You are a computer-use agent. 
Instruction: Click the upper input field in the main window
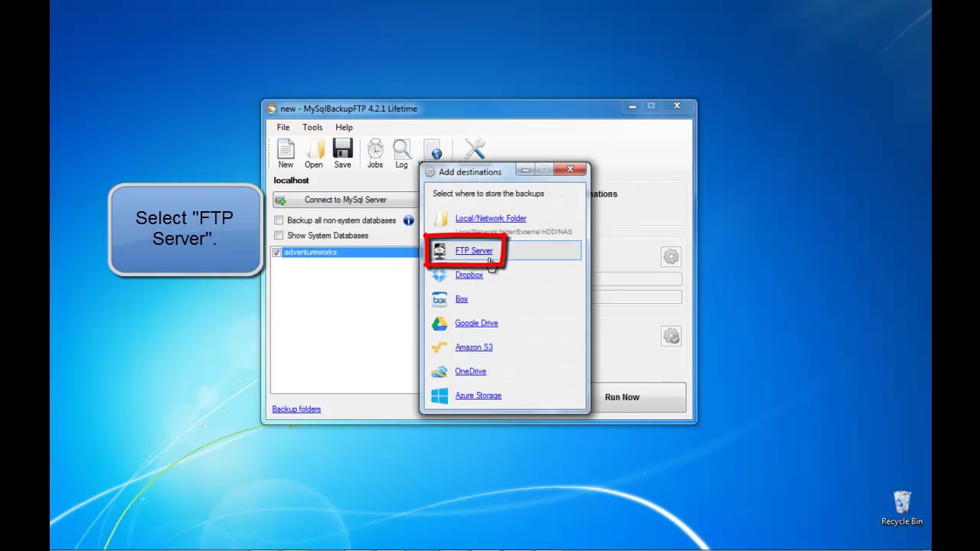[635, 280]
